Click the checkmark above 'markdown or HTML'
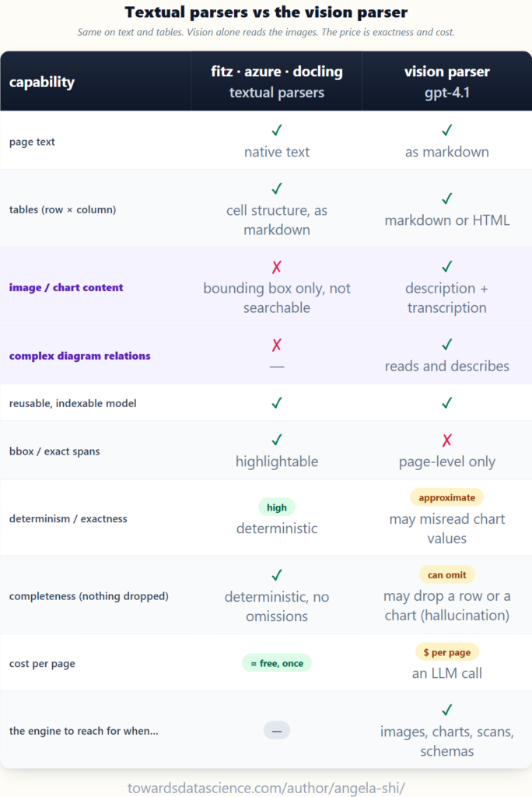The image size is (532, 797). (446, 198)
